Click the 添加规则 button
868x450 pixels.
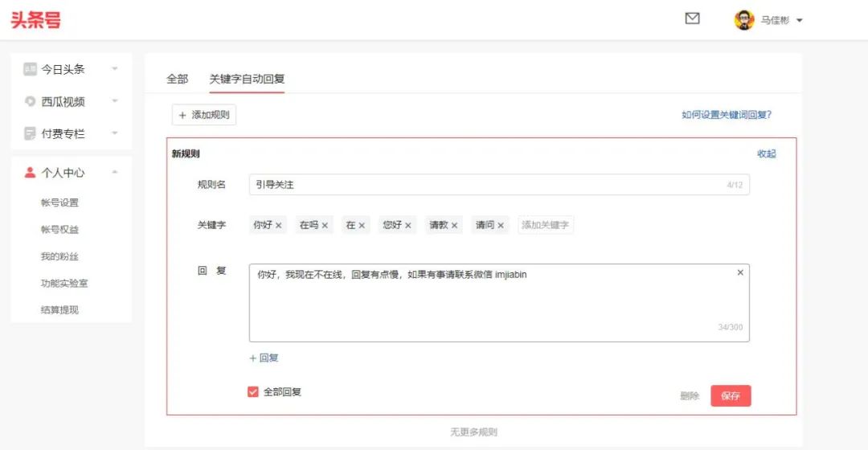tap(204, 115)
